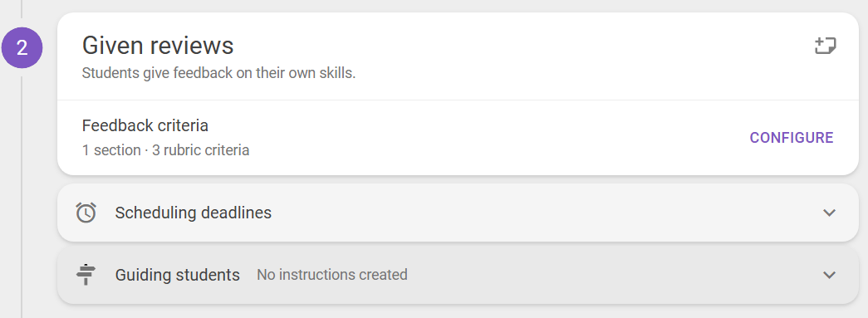Open the Guiding students section
Image resolution: width=868 pixels, height=318 pixels.
pyautogui.click(x=458, y=274)
